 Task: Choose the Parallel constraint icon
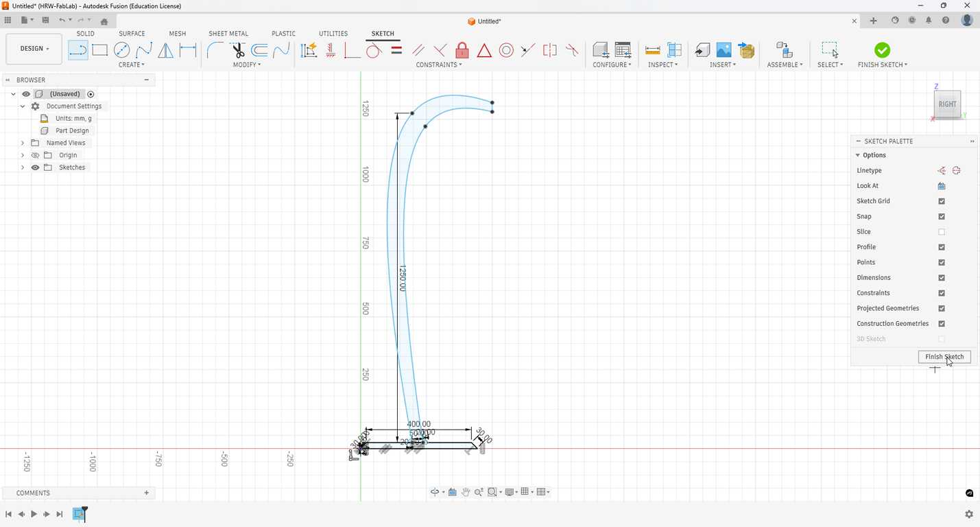[x=418, y=50]
